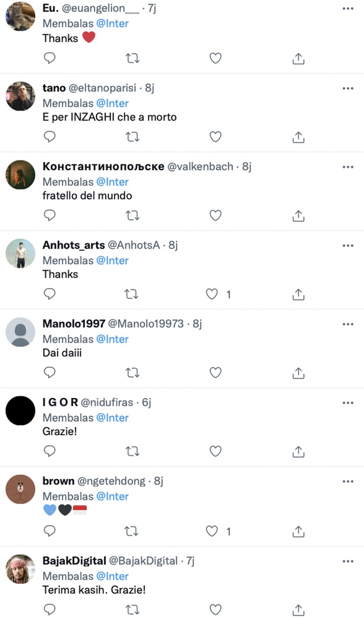Open the three-dot menu on I G O R's tweet
Image resolution: width=364 pixels, height=619 pixels.
[348, 403]
